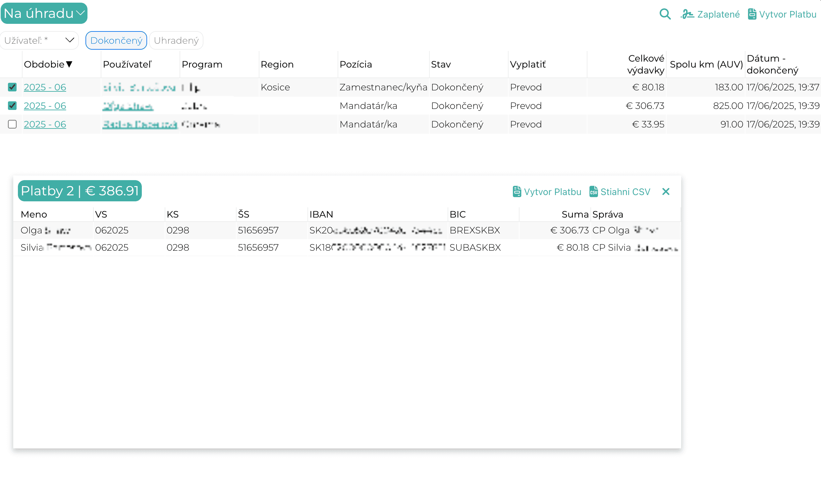Click date 17/06/2025, 19:37

pos(783,87)
